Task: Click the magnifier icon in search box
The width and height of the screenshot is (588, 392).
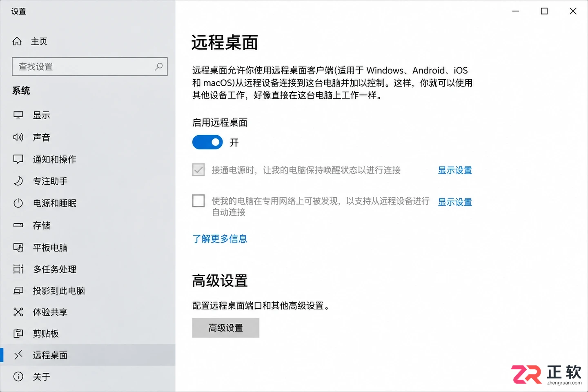Action: [159, 67]
